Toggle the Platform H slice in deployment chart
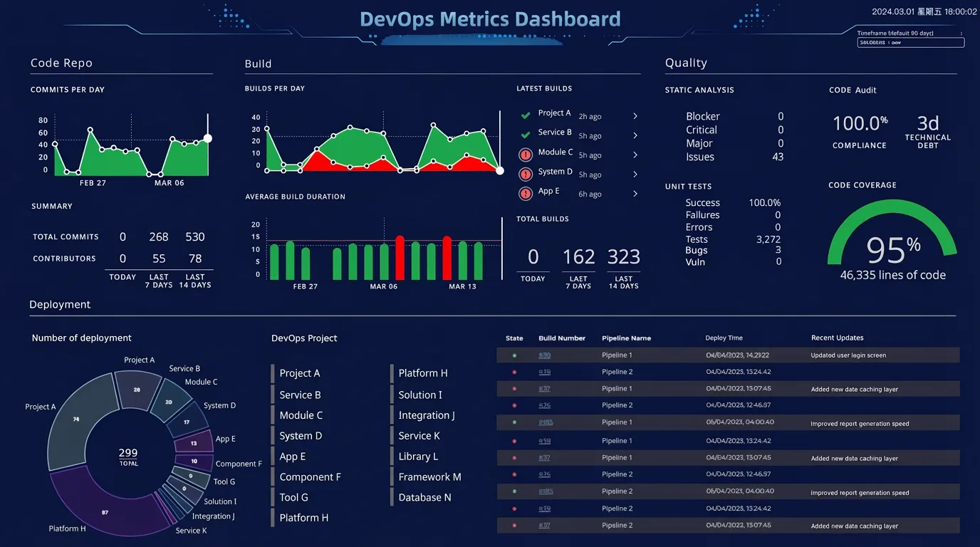980x547 pixels. (105, 511)
